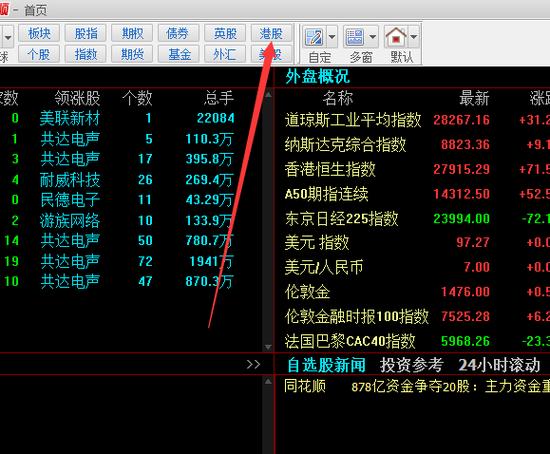
Task: Click the 板块 toolbar button
Action: pos(39,33)
